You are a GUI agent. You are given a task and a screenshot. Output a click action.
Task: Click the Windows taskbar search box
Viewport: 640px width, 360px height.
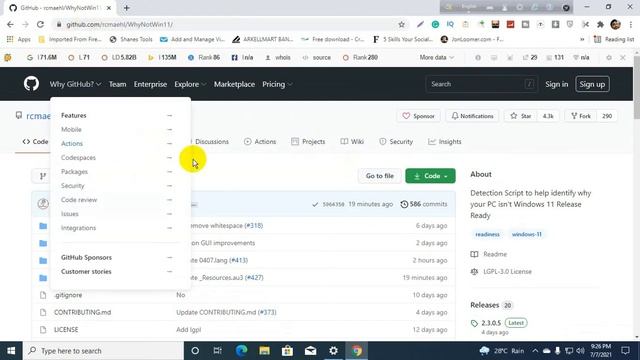pos(103,351)
